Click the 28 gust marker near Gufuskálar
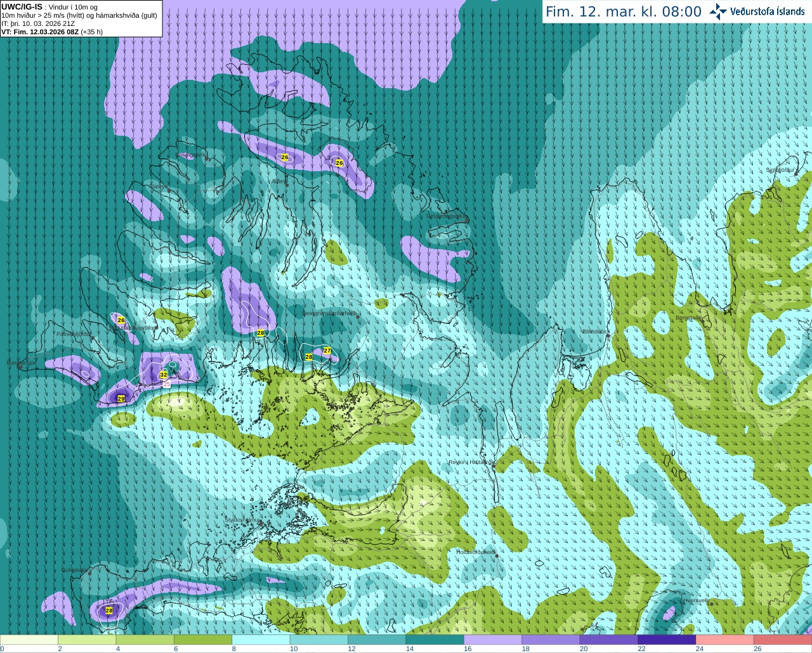 (x=109, y=611)
